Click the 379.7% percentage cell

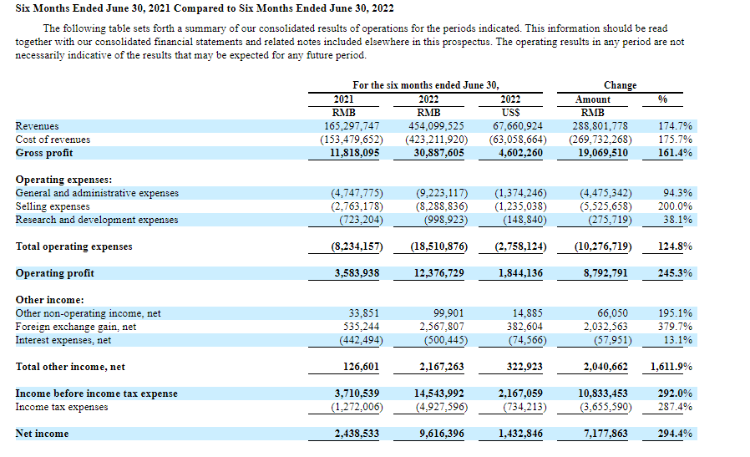(675, 327)
